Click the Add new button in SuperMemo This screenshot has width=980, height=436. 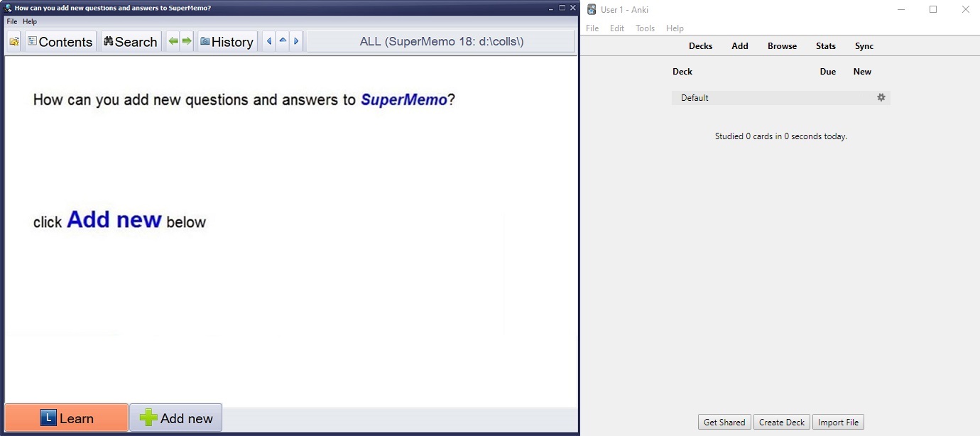[176, 418]
